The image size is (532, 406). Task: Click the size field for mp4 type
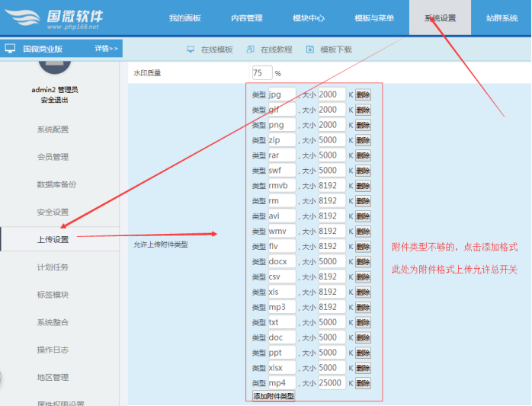tap(332, 383)
